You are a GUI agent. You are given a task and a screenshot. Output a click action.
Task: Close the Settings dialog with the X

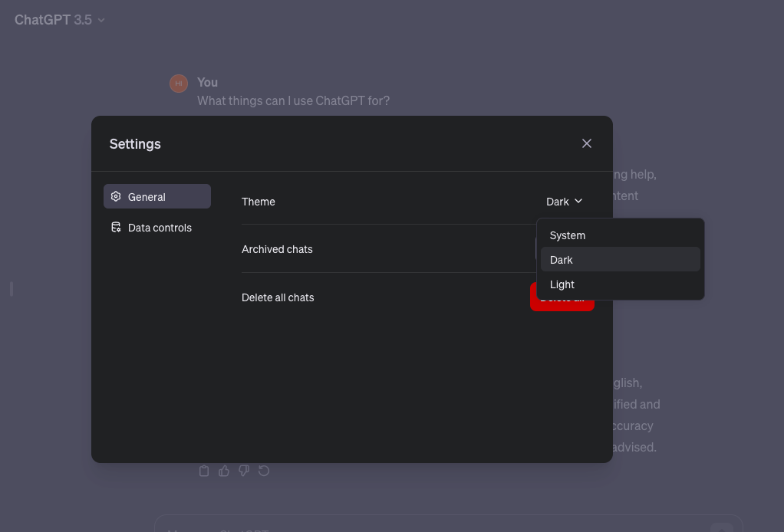click(x=587, y=144)
